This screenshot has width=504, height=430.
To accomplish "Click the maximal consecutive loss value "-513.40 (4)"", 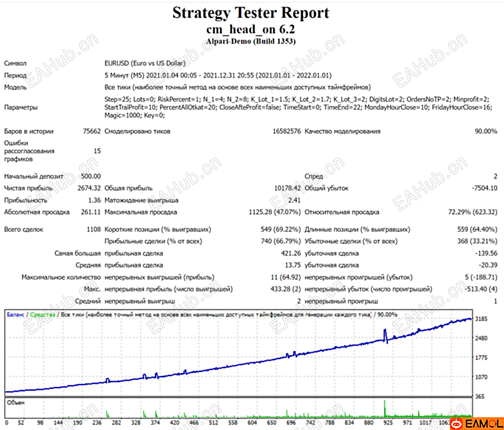I will pyautogui.click(x=481, y=289).
